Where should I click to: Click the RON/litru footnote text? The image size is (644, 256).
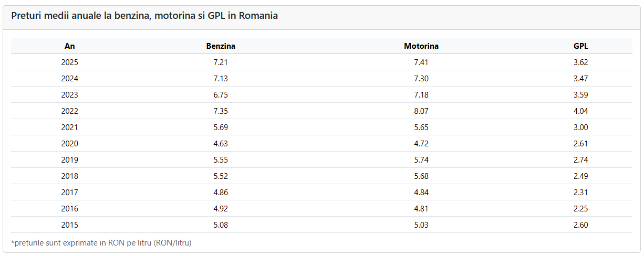(x=101, y=243)
